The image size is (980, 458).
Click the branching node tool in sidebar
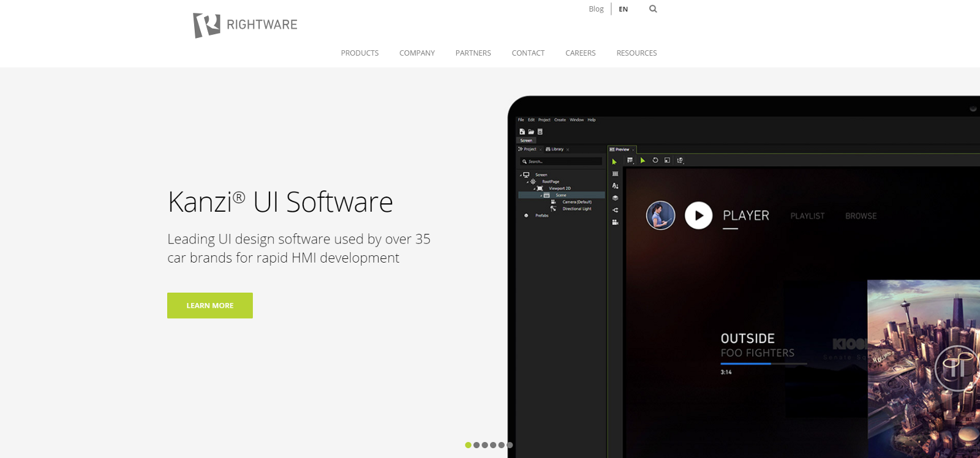(615, 210)
